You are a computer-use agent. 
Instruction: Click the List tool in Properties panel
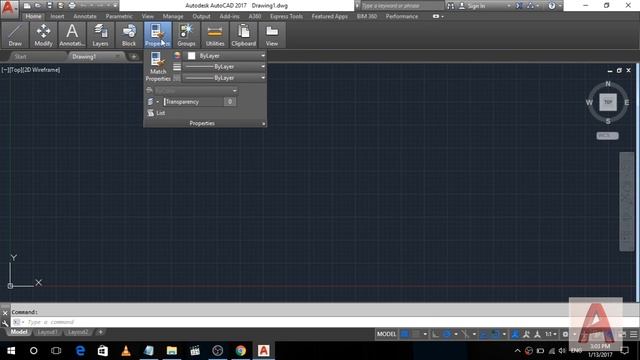point(156,113)
